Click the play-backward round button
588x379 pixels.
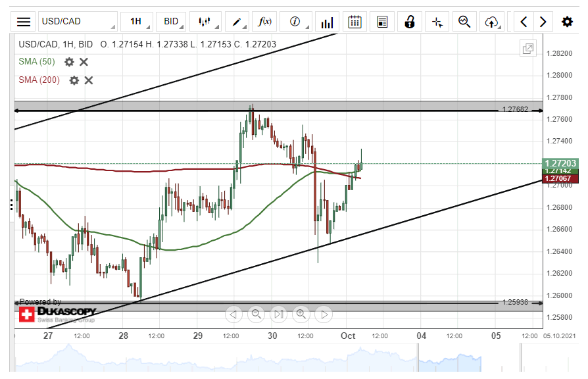point(233,314)
